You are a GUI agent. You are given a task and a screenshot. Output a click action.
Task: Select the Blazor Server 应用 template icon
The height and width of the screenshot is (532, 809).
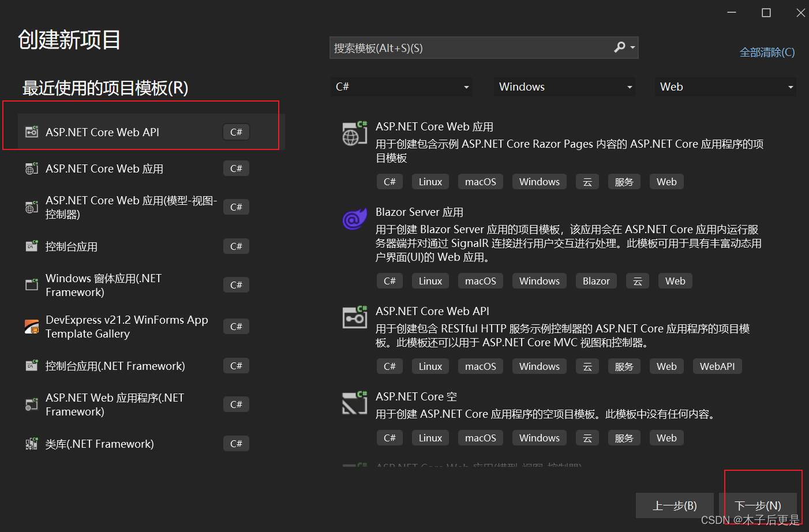click(x=354, y=218)
